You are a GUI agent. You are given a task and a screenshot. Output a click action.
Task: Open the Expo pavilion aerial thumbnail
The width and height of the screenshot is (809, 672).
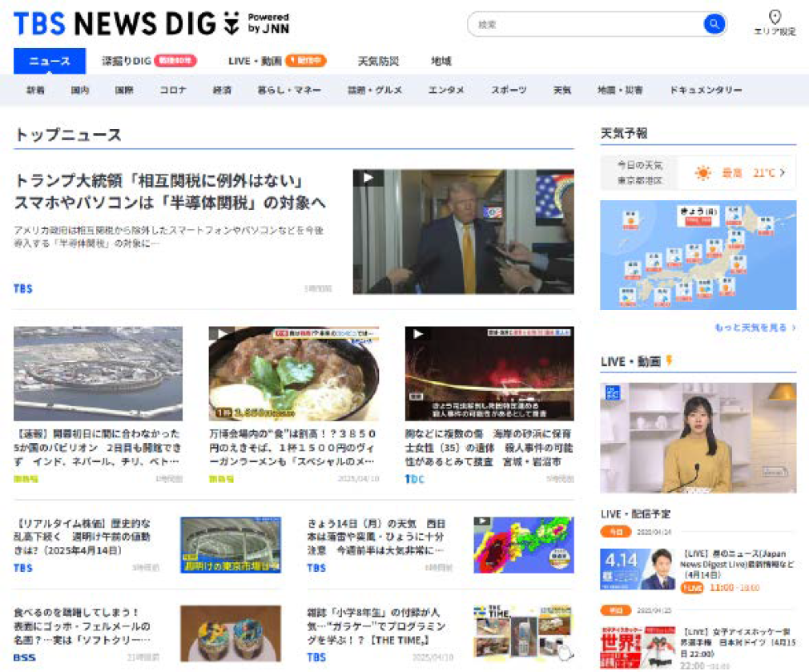click(98, 373)
